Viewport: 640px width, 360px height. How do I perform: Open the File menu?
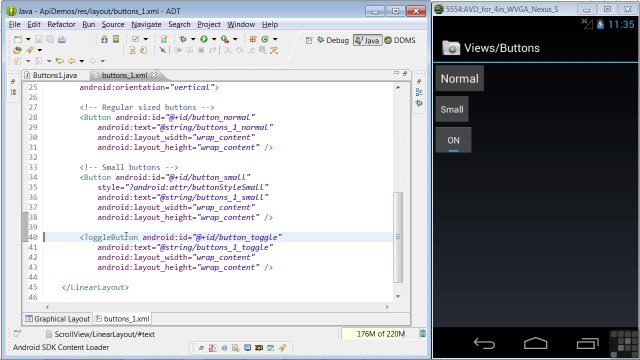coord(14,24)
